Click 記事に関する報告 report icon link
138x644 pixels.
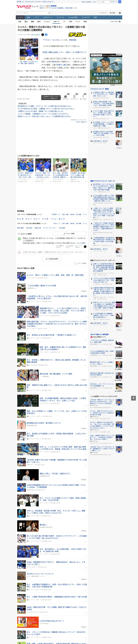23,99
